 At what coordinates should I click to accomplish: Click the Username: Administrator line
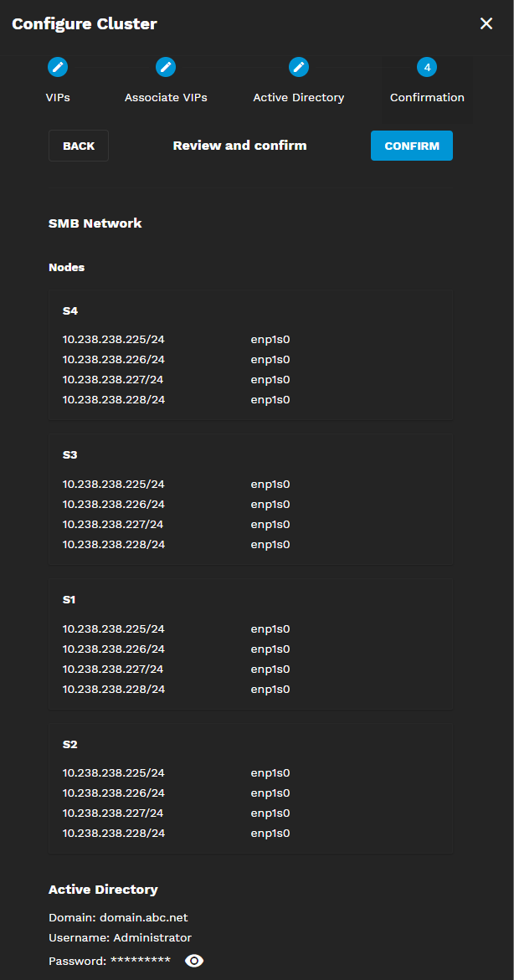(x=120, y=937)
